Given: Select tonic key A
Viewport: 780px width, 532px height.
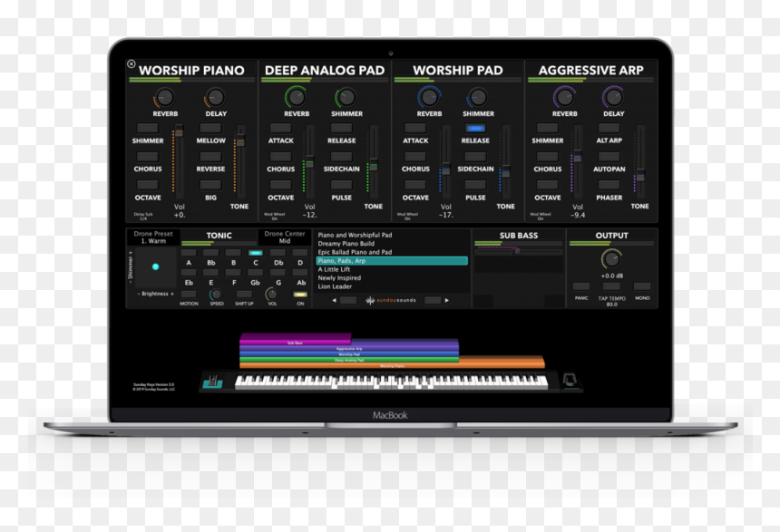Looking at the screenshot, I should [189, 253].
